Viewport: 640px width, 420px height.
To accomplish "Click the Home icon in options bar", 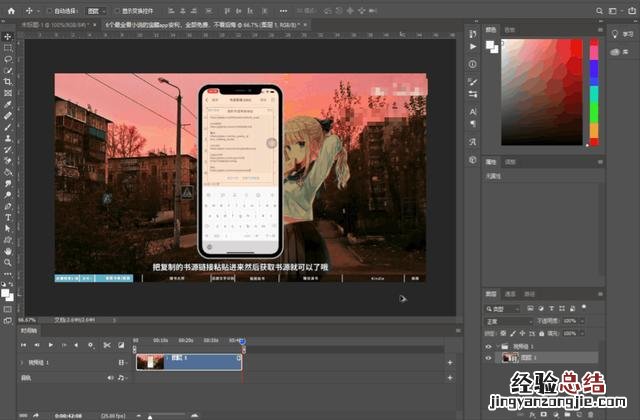I will tap(9, 11).
